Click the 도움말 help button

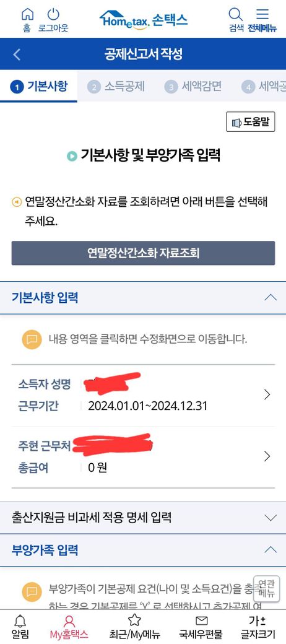250,121
